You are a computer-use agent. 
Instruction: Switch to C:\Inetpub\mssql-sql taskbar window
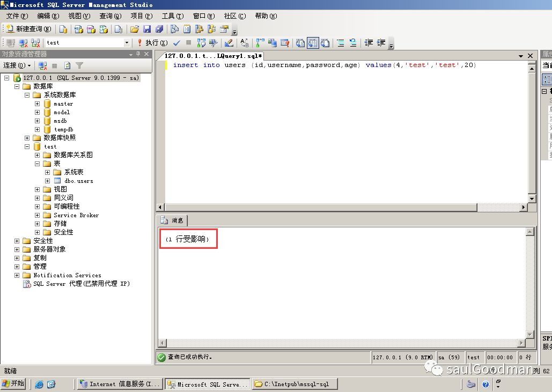295,384
